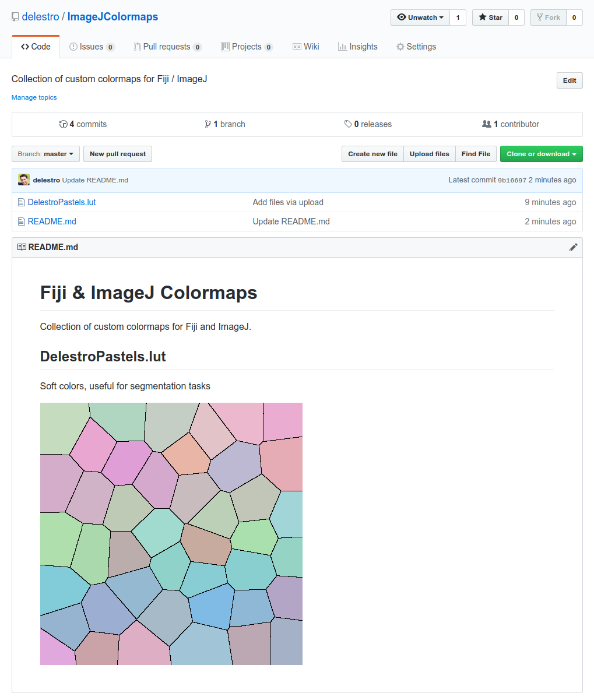Viewport: 594px width, 700px height.
Task: Click the Settings gear icon
Action: tap(400, 47)
